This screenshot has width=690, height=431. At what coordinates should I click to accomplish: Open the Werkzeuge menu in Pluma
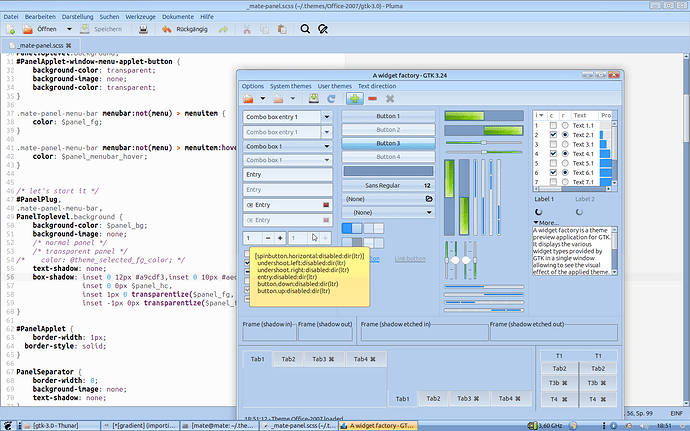140,17
